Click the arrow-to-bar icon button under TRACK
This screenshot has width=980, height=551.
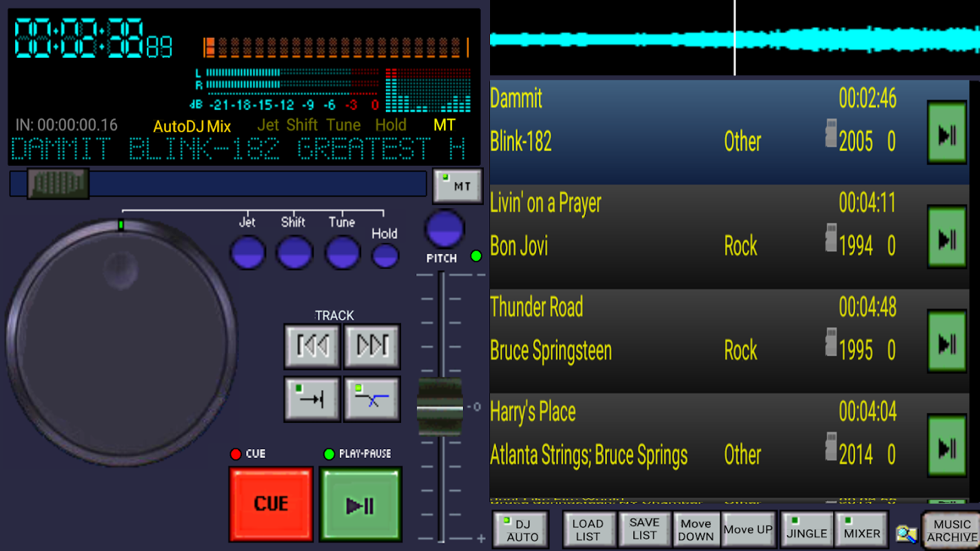click(312, 399)
